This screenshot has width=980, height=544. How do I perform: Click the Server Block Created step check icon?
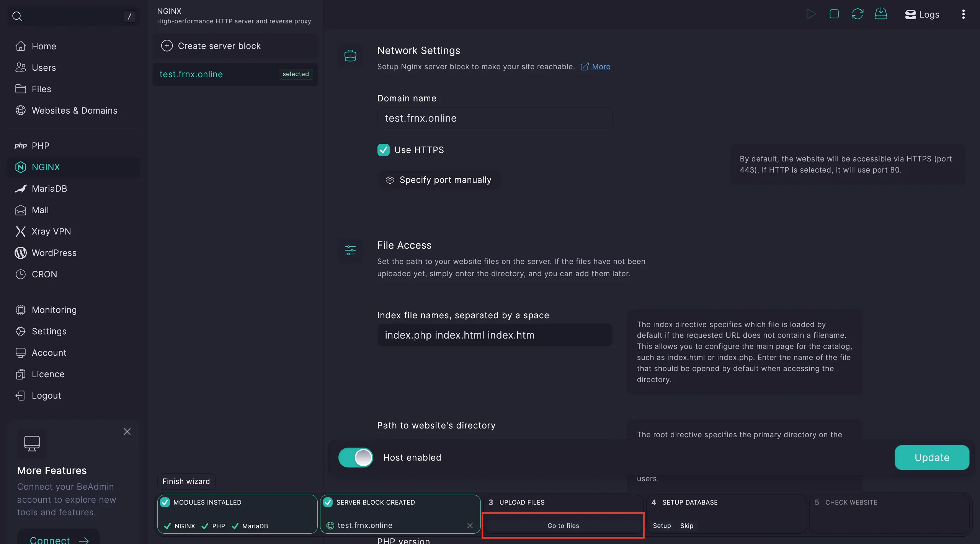point(328,502)
